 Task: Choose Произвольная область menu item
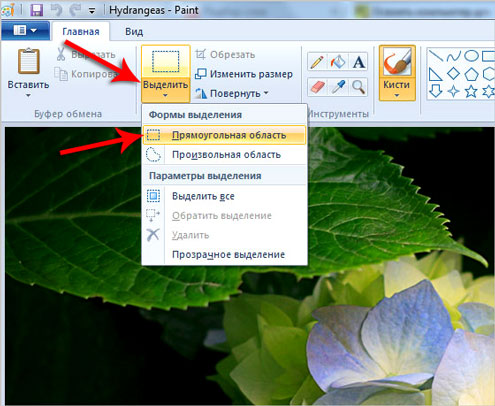(x=224, y=155)
